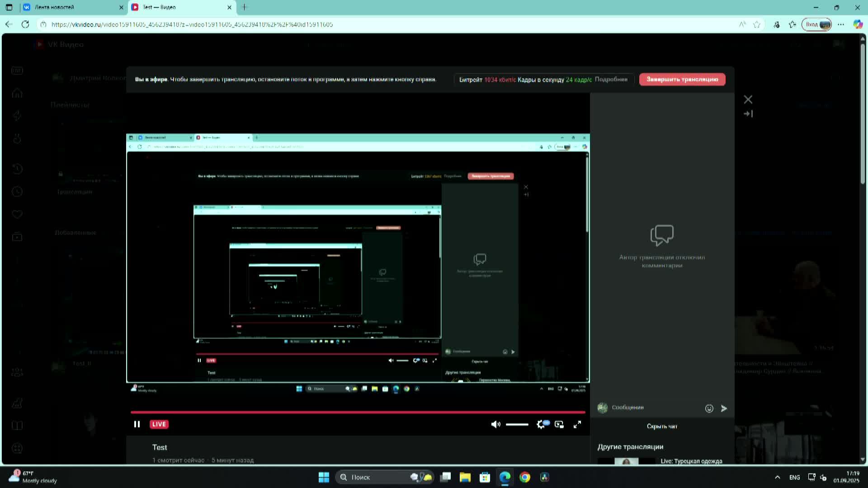The image size is (868, 488).
Task: Open File Explorer from taskbar
Action: [x=465, y=477]
